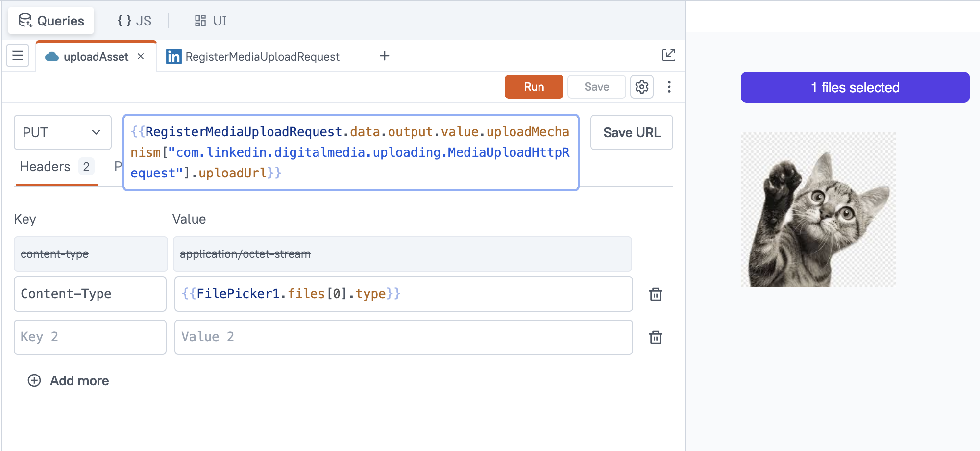The width and height of the screenshot is (980, 451).
Task: Open the PUT method dropdown
Action: pyautogui.click(x=62, y=132)
